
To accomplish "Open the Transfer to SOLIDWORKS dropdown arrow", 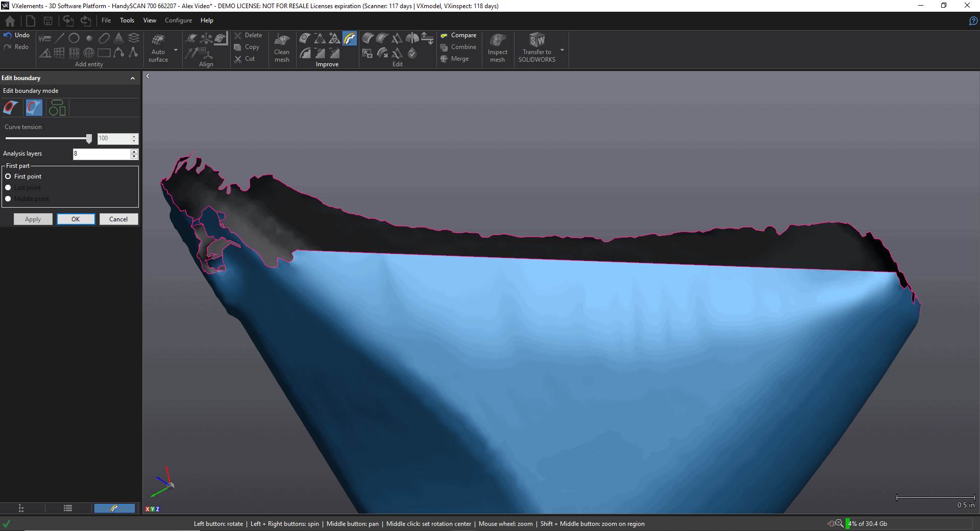I will pyautogui.click(x=562, y=50).
